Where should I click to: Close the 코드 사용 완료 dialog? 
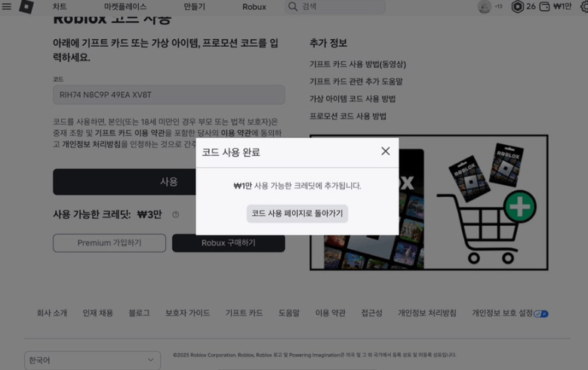(x=386, y=151)
